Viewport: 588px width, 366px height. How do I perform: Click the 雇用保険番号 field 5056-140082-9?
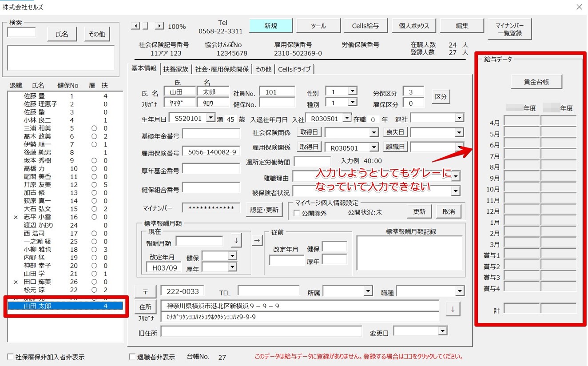211,152
